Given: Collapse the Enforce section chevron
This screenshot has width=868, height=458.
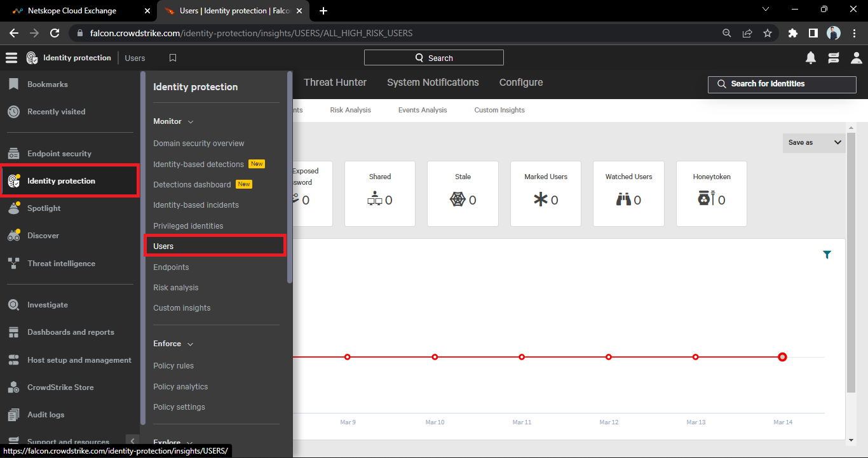Looking at the screenshot, I should tap(190, 344).
